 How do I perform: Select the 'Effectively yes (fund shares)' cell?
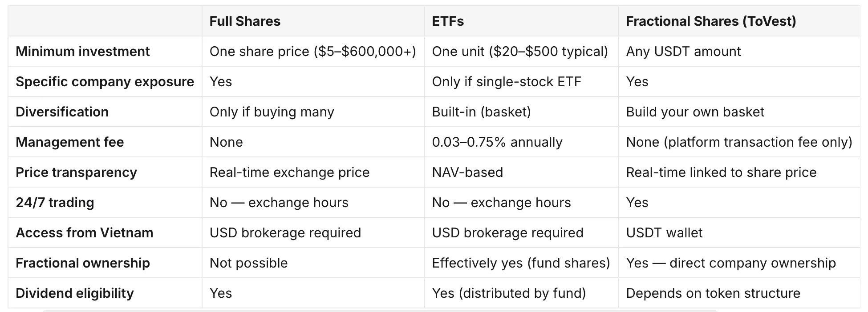coord(521,263)
